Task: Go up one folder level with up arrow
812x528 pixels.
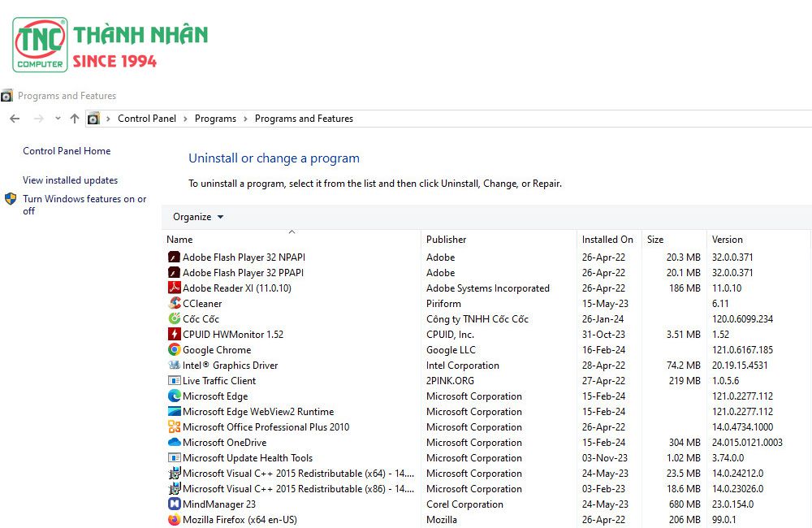Action: (x=75, y=119)
